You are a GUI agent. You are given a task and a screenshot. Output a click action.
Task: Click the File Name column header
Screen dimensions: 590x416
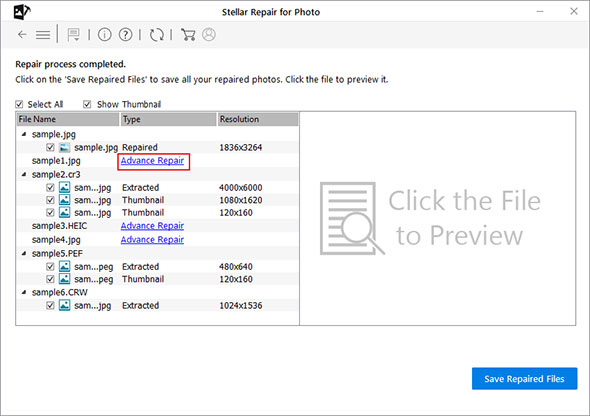68,119
